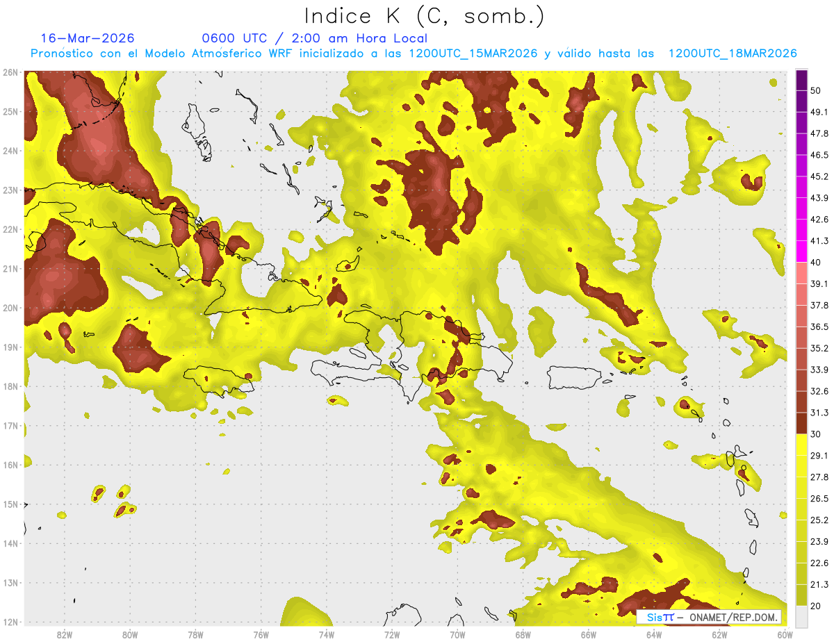
Task: Click the "20" minimum value on colorbar
Action: (x=816, y=606)
